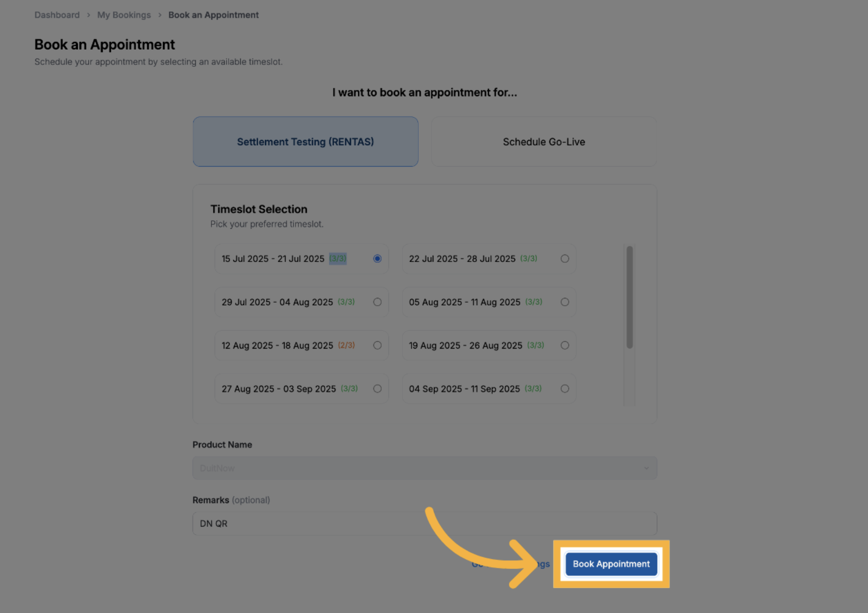Click the timeslot list scrollbar thumb

pyautogui.click(x=629, y=297)
